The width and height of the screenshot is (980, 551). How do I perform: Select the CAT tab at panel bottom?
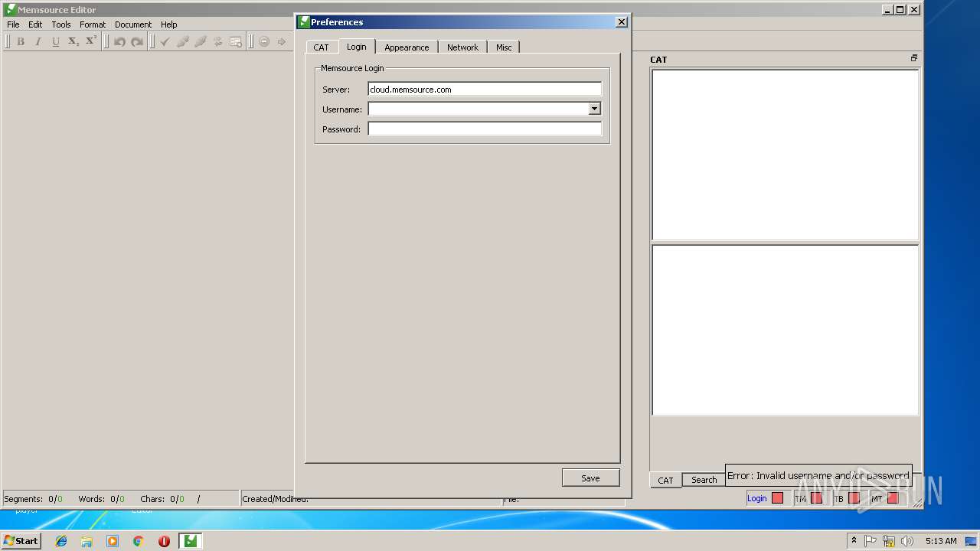tap(665, 481)
